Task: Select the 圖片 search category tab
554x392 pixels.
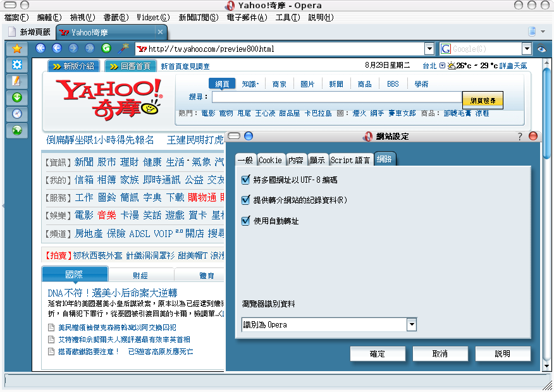Action: pyautogui.click(x=307, y=84)
